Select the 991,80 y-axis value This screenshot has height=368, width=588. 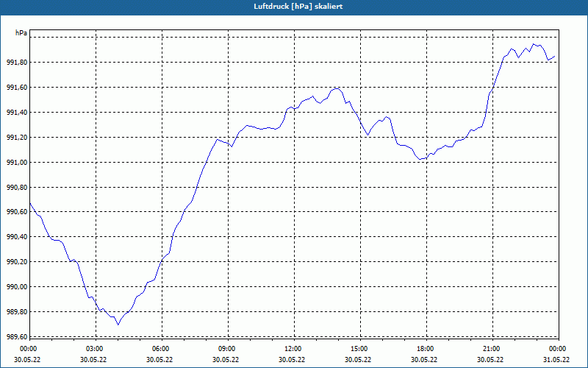[x=17, y=63]
